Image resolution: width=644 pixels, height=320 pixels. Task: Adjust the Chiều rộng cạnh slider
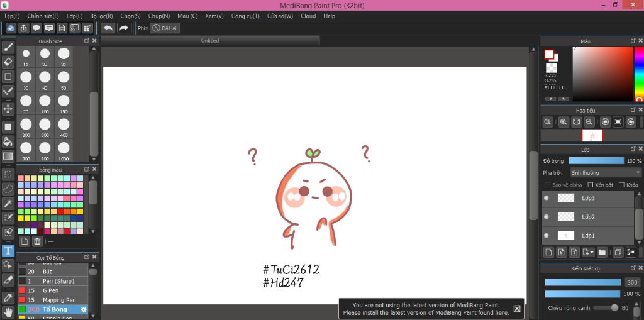(606, 307)
